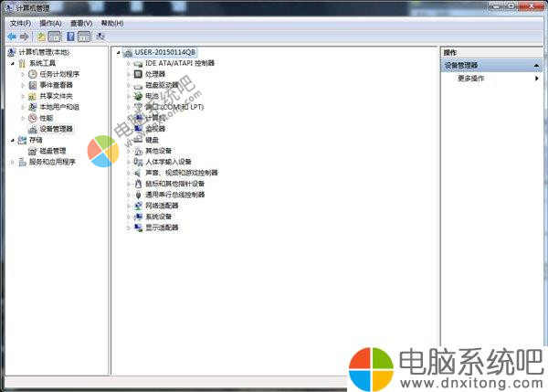Click the computer icon beside USER-20150114QB
This screenshot has height=392, width=548.
point(128,52)
